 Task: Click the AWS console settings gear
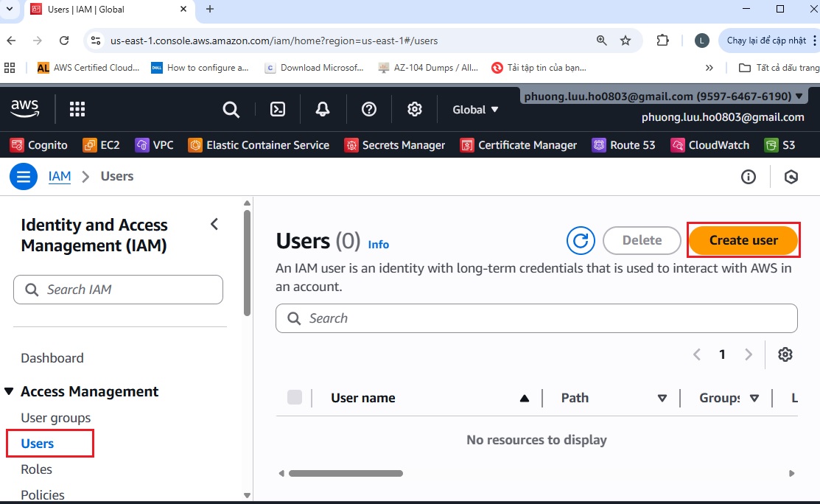[x=415, y=110]
